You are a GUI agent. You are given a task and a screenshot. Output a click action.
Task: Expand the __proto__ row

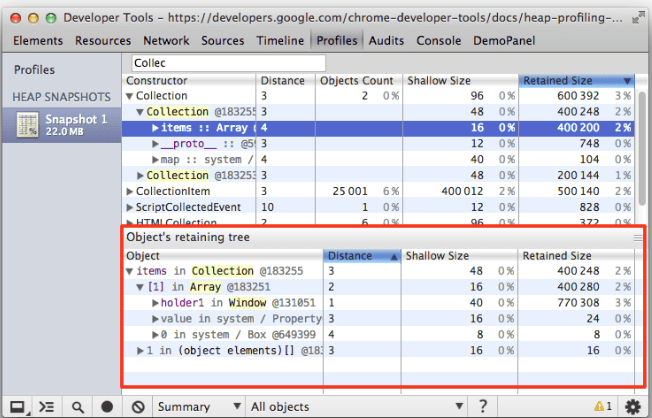[x=155, y=144]
